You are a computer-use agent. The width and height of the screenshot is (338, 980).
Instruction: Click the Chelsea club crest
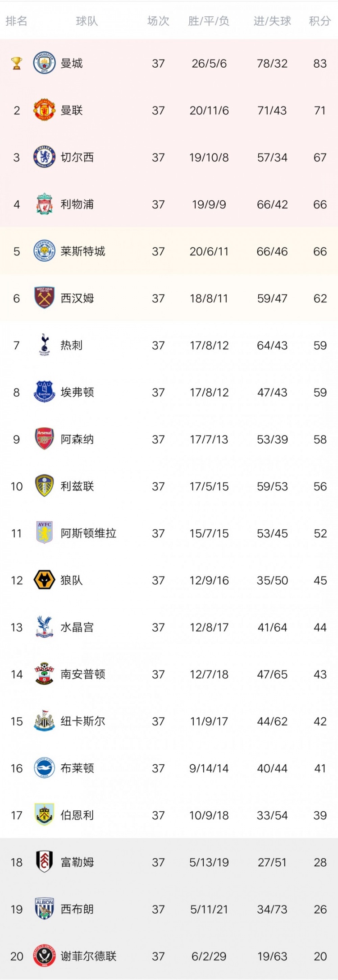click(44, 157)
